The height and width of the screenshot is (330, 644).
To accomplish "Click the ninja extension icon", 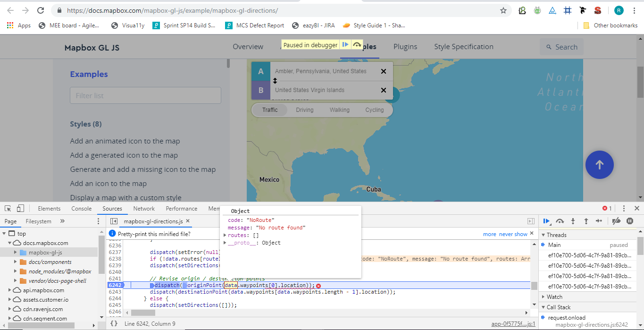I will (583, 10).
